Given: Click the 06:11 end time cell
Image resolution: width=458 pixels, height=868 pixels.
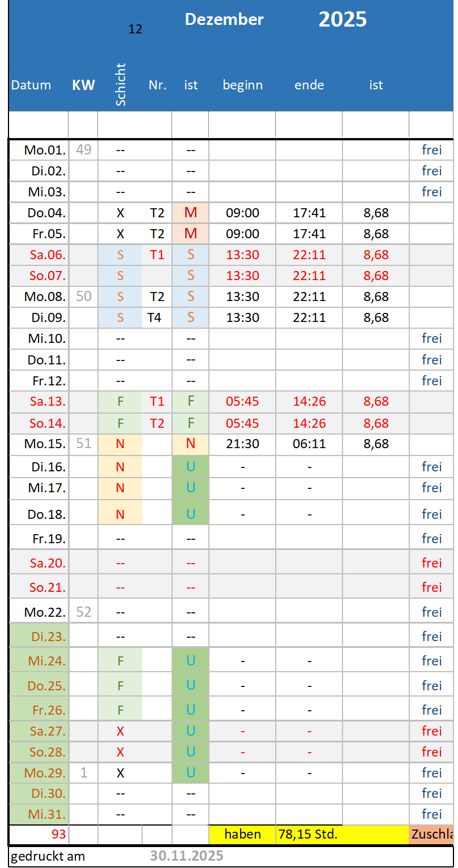Looking at the screenshot, I should click(309, 444).
